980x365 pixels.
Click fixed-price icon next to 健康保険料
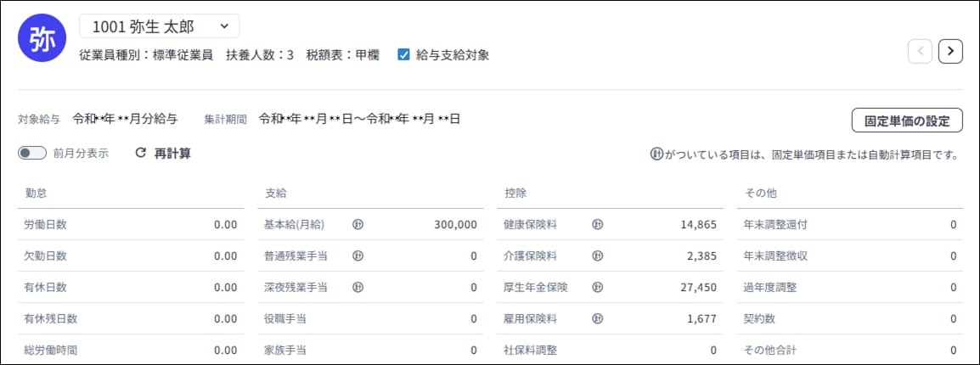pyautogui.click(x=597, y=225)
